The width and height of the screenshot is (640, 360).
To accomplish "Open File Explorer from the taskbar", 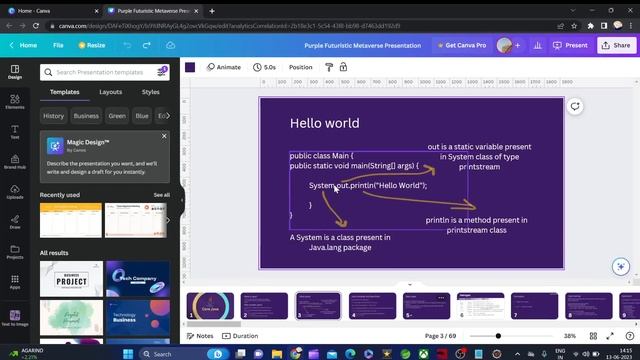I will coord(277,354).
